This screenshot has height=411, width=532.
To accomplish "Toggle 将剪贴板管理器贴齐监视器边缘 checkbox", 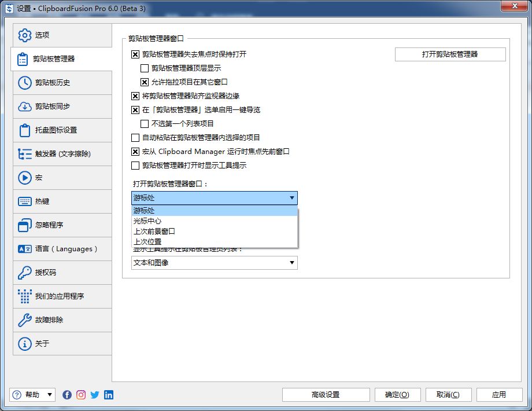I will pyautogui.click(x=135, y=96).
